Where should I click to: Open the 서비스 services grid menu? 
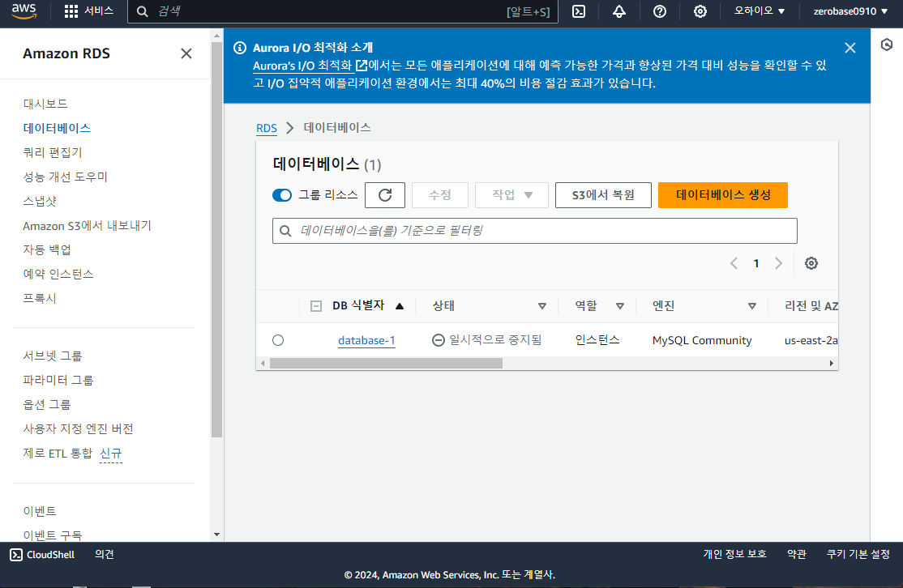88,11
